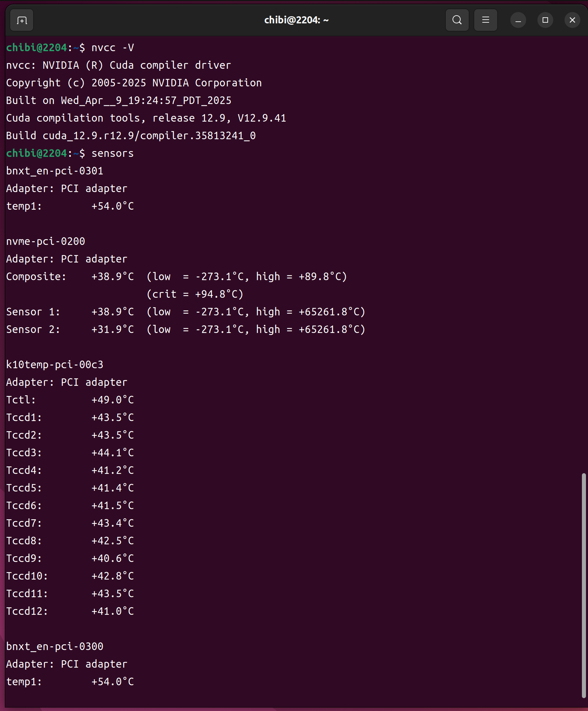Click the chibi@2204 window title
Screen dimensions: 588x711
(x=296, y=20)
